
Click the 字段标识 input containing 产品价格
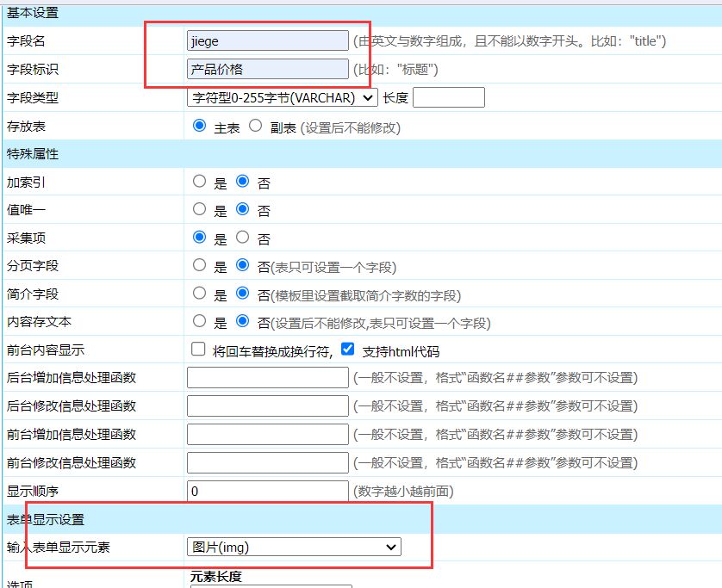267,69
